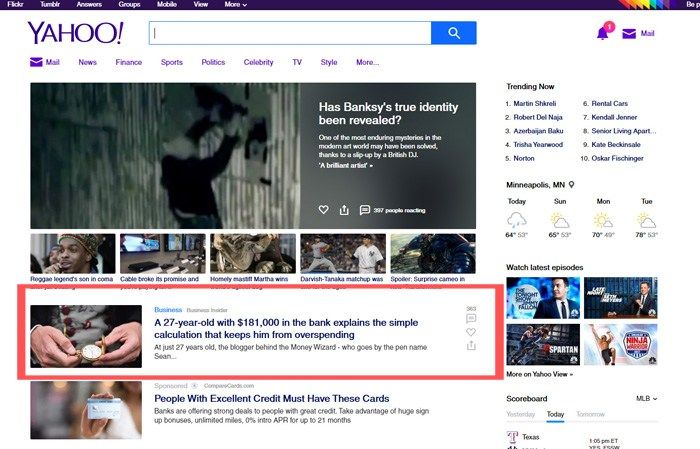Open the Tonight Show Fallon episode thumbnail

click(x=543, y=298)
